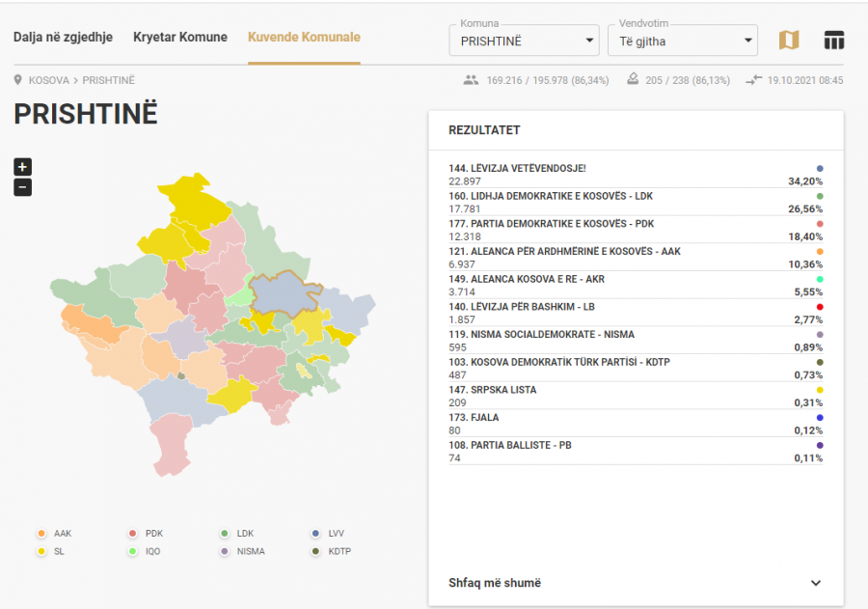Click 140. LËVIZJA PËR BASHKIM - LB row

click(636, 313)
